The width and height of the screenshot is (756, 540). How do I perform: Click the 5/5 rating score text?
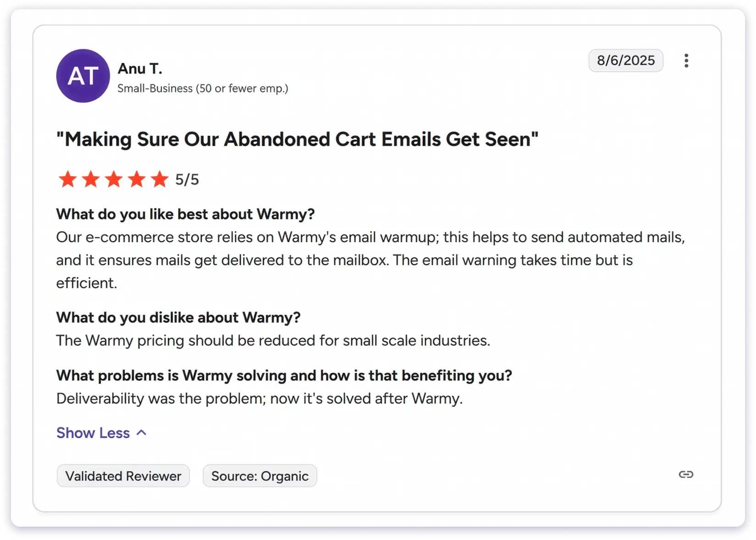(187, 179)
